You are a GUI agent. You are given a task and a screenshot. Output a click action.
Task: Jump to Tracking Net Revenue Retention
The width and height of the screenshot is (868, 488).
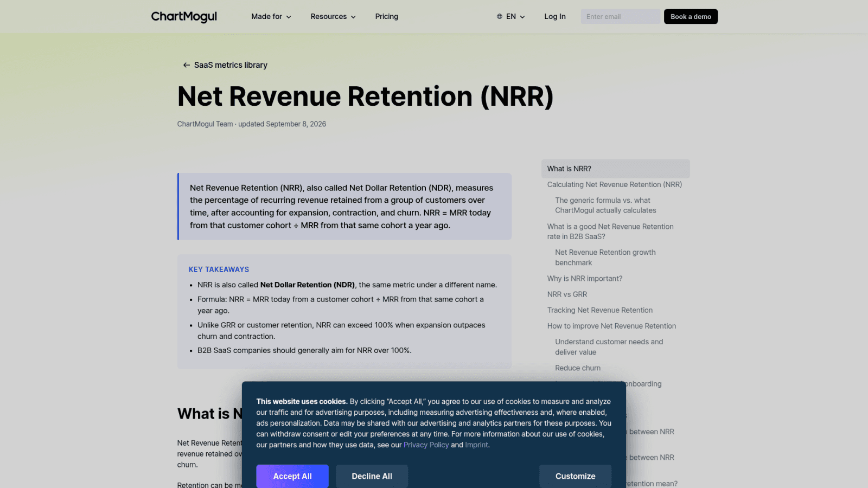click(600, 310)
